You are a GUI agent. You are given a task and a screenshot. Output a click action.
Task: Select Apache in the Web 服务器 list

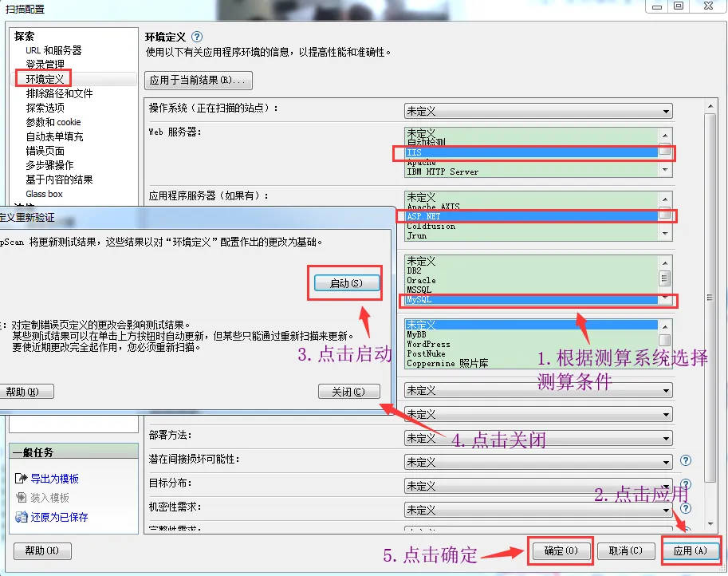click(x=532, y=162)
